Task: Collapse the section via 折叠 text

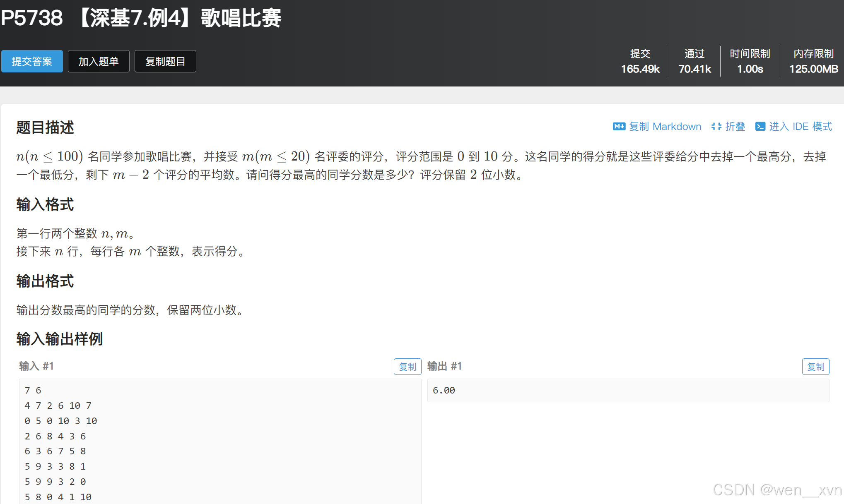Action: coord(735,127)
